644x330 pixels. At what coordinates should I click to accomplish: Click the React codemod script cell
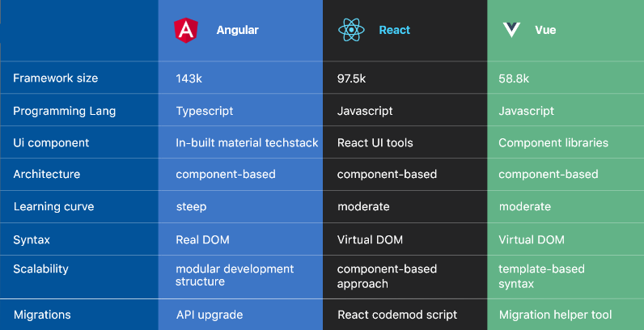(397, 315)
